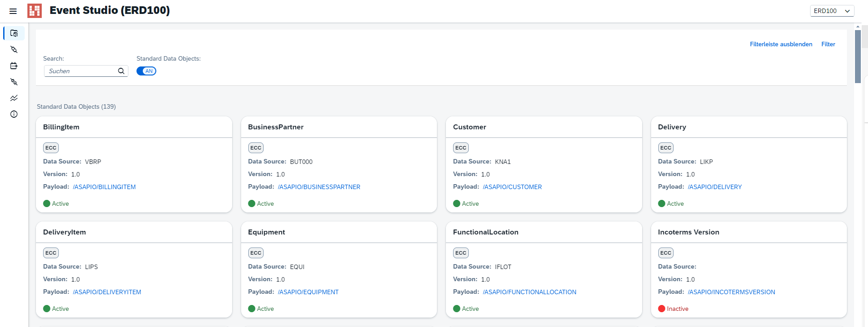Click the red Event Studio logo
This screenshot has height=327, width=868.
[35, 11]
